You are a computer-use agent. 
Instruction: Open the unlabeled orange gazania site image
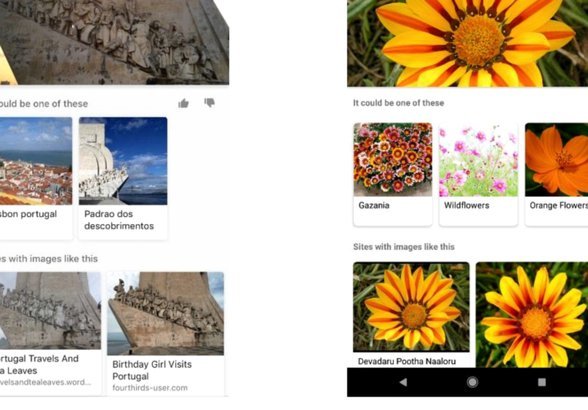click(532, 314)
